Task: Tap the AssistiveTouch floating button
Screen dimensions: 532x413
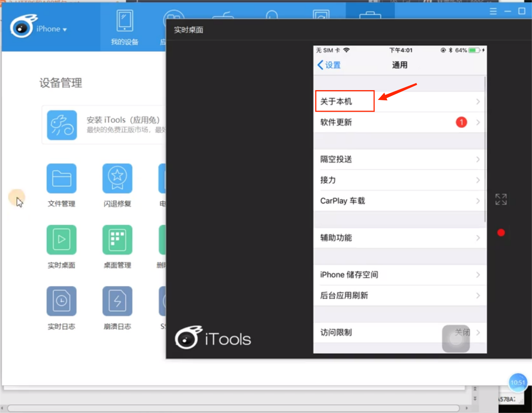Action: [456, 339]
